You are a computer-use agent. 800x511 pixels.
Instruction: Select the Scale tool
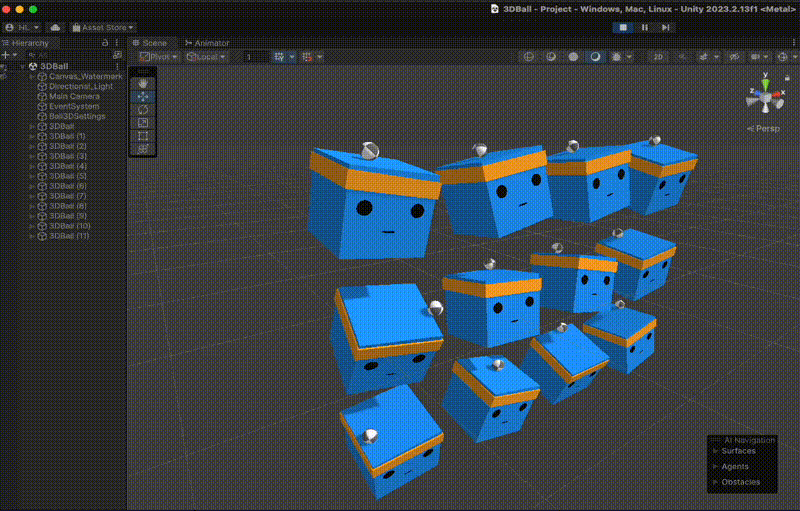142,123
